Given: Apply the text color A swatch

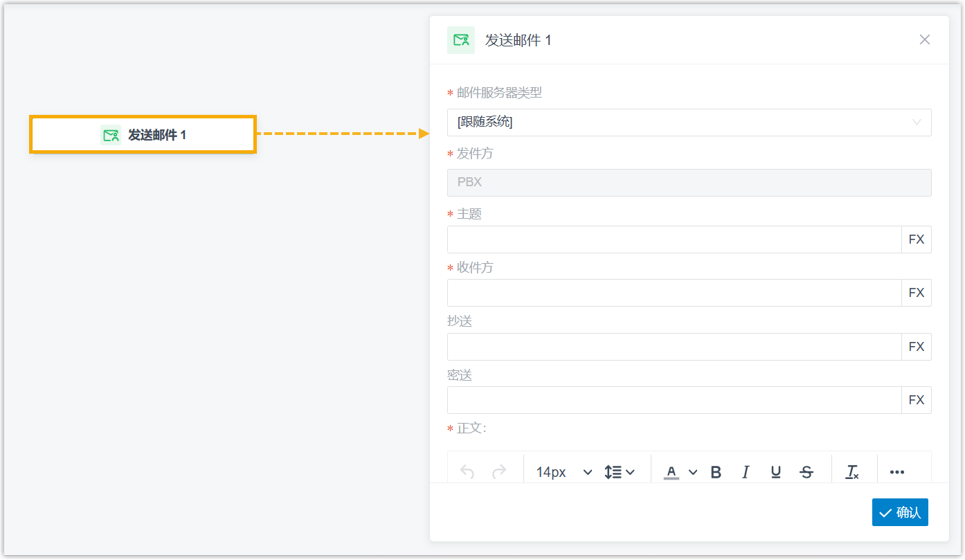Looking at the screenshot, I should (x=671, y=472).
